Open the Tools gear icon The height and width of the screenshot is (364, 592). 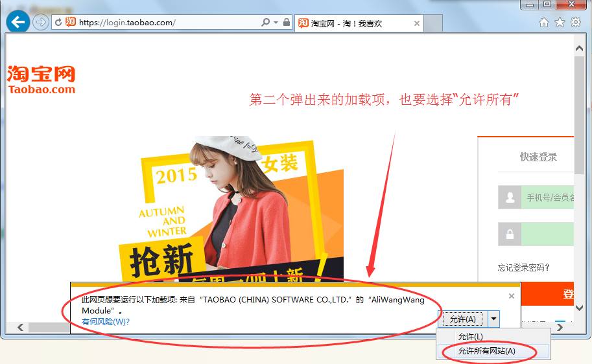tap(576, 23)
